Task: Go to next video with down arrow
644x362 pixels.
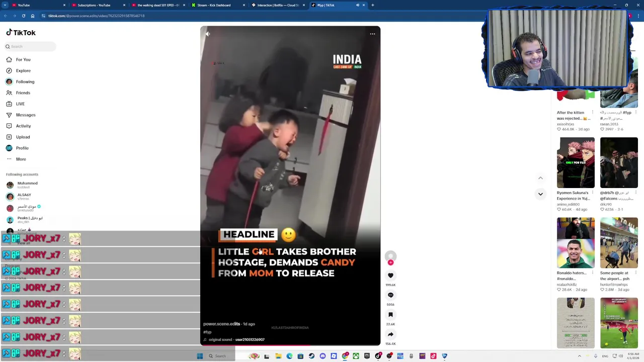Action: (x=540, y=194)
